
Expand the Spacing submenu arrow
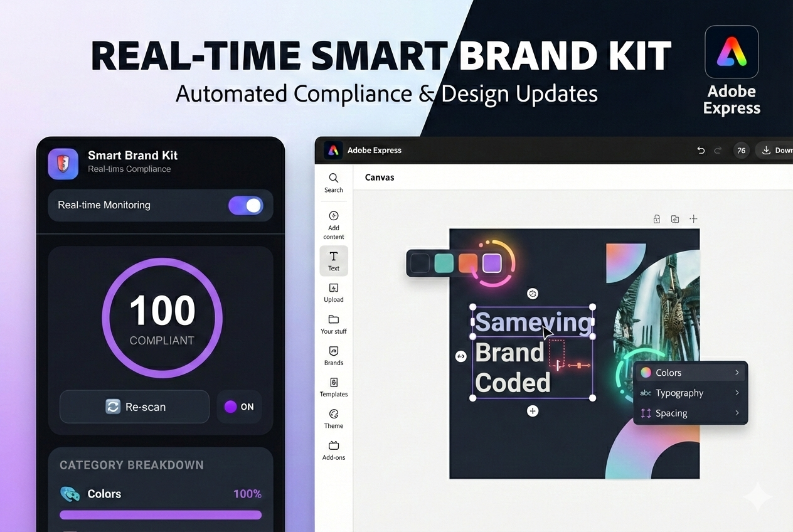pos(737,413)
